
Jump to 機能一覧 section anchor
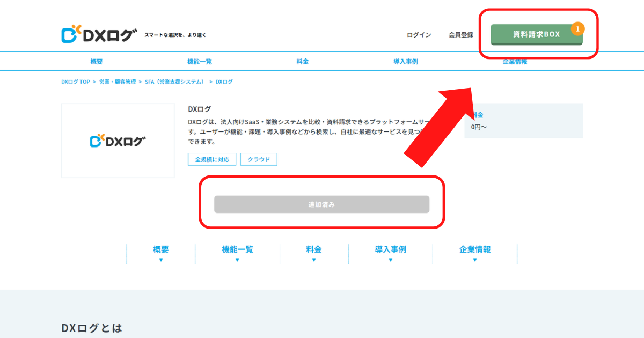coord(237,249)
